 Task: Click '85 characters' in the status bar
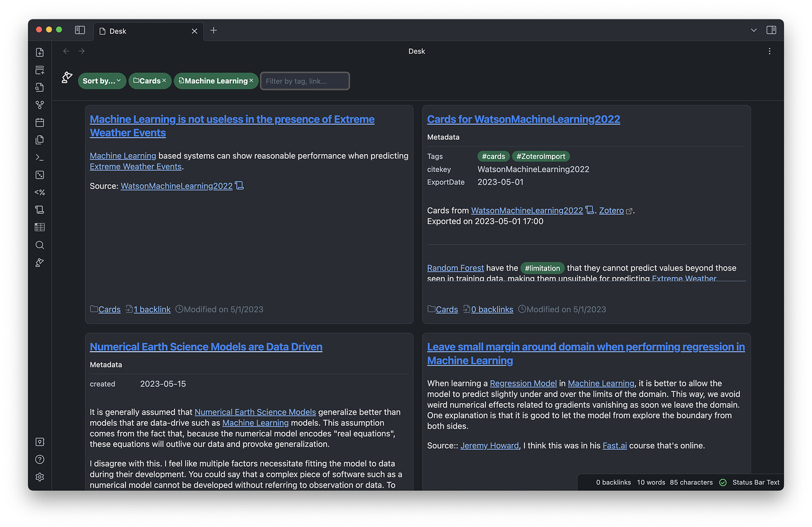pyautogui.click(x=691, y=482)
